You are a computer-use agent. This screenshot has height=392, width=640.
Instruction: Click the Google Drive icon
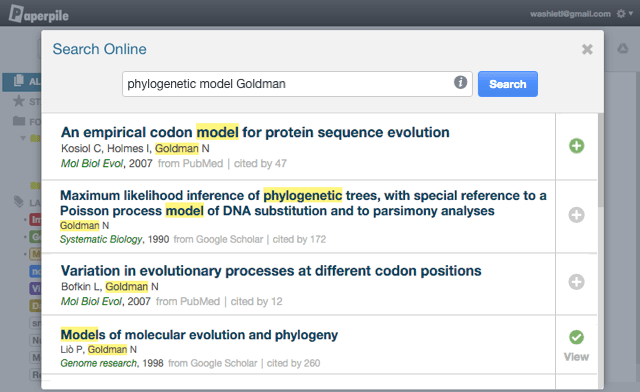[x=622, y=49]
